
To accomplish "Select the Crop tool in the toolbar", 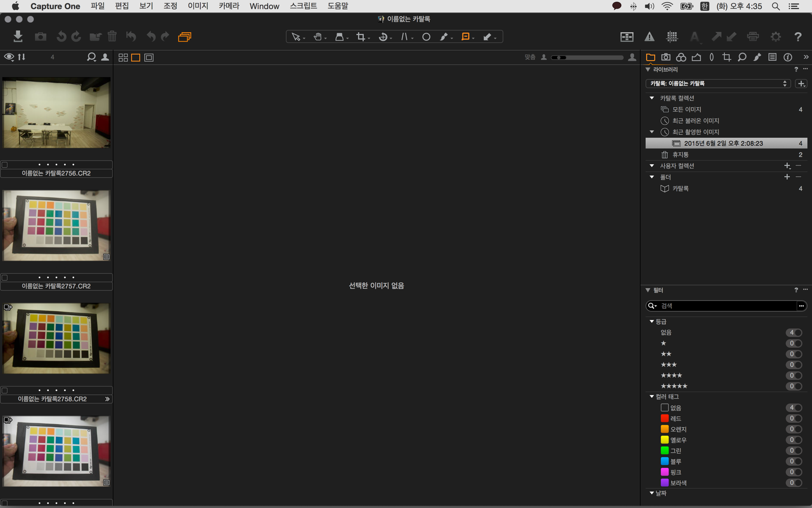I will click(360, 37).
